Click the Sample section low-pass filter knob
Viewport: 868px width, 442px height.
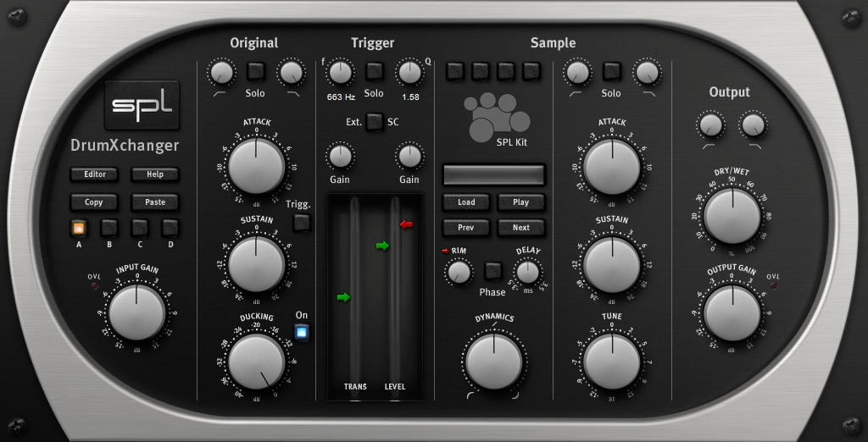(x=647, y=73)
